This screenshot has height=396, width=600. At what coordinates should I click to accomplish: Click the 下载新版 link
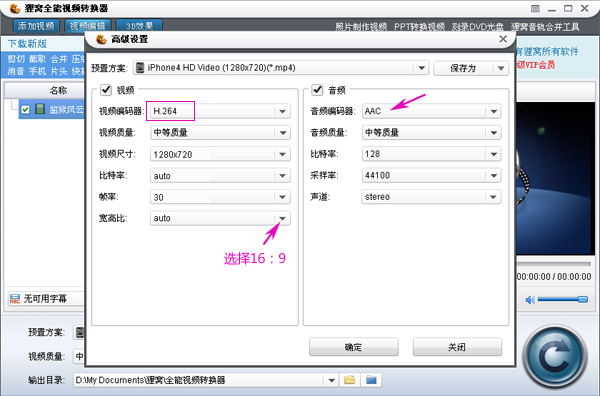click(x=27, y=44)
